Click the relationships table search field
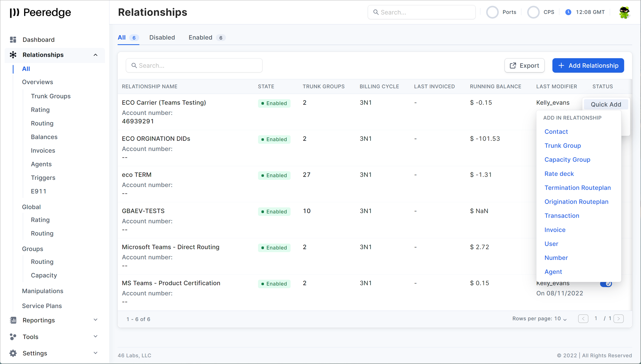The height and width of the screenshot is (364, 641). [x=194, y=65]
